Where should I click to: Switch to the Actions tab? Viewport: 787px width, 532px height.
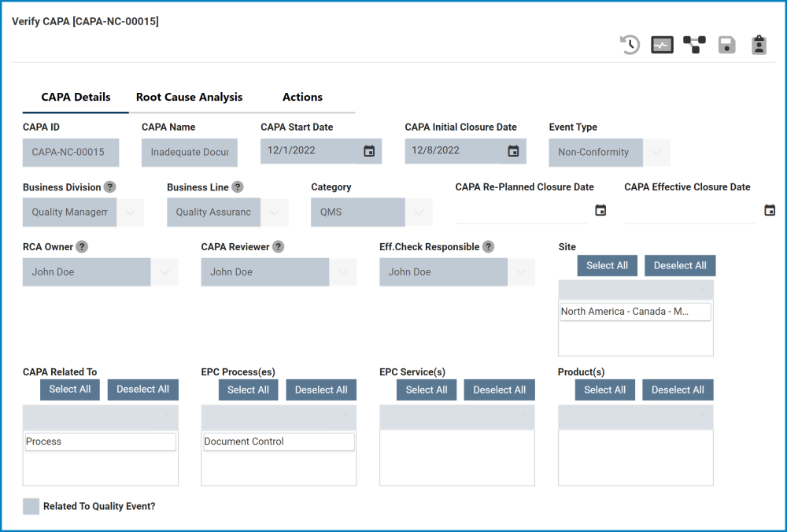tap(302, 98)
